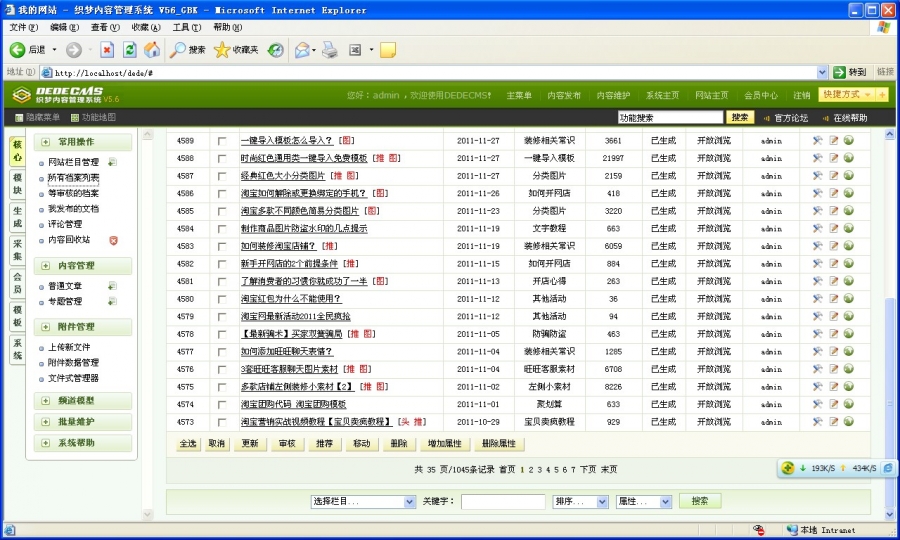Image resolution: width=900 pixels, height=540 pixels.
Task: Click the add icon beside 专题管理
Action: click(x=112, y=301)
